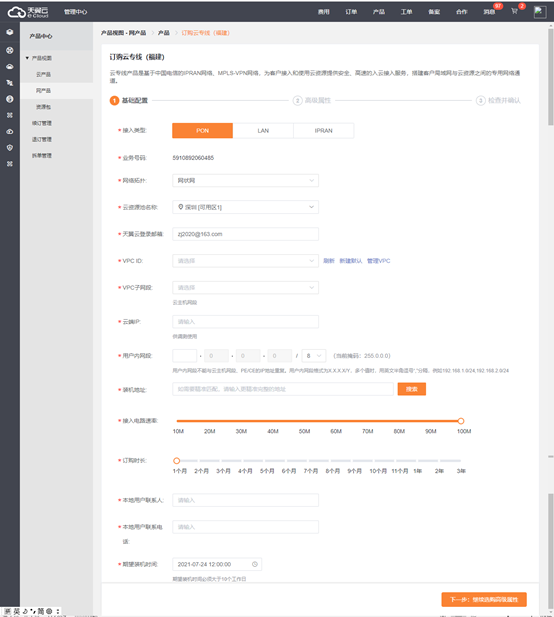Click the cloud icon in left sidebar
The height and width of the screenshot is (617, 554).
point(10,67)
